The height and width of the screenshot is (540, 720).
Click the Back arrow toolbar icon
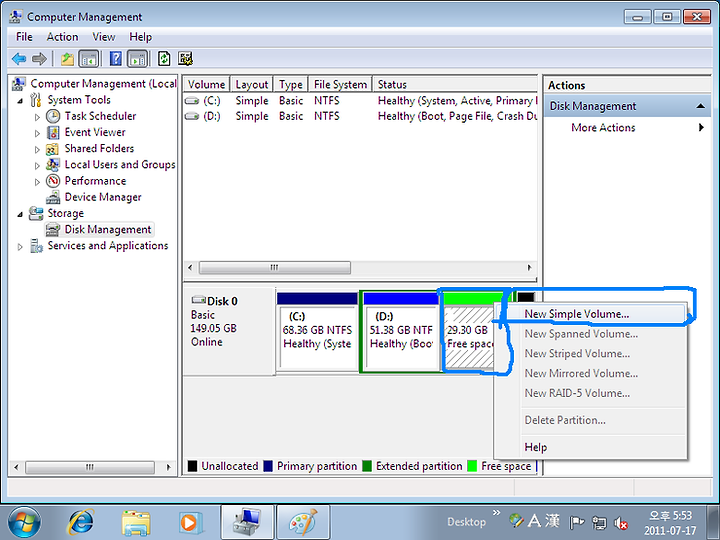coord(19,59)
